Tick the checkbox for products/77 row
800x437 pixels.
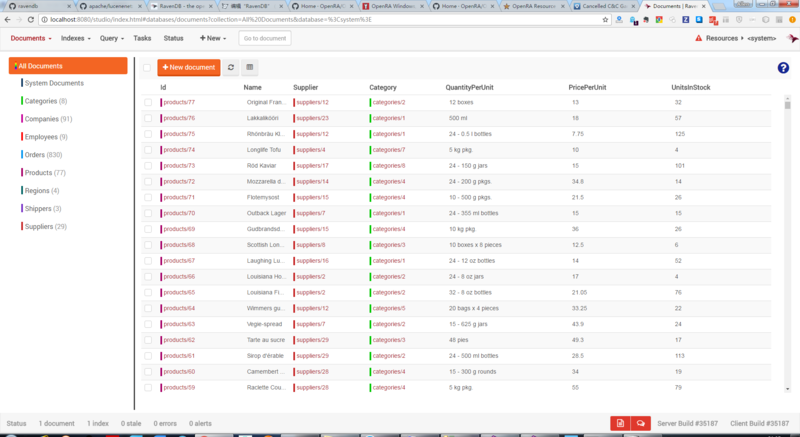tap(148, 102)
